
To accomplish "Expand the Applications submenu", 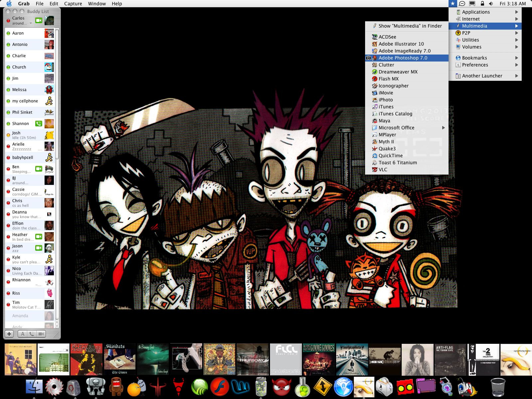I will tap(485, 12).
